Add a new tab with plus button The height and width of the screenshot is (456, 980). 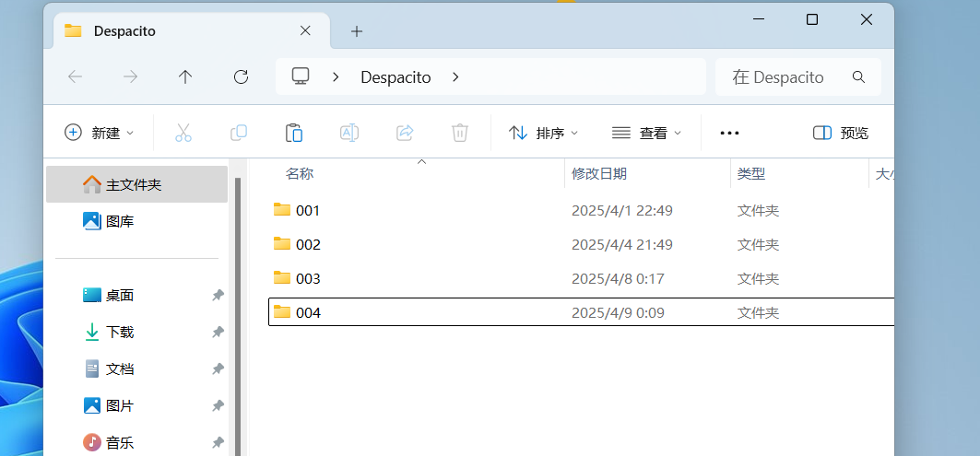coord(356,31)
